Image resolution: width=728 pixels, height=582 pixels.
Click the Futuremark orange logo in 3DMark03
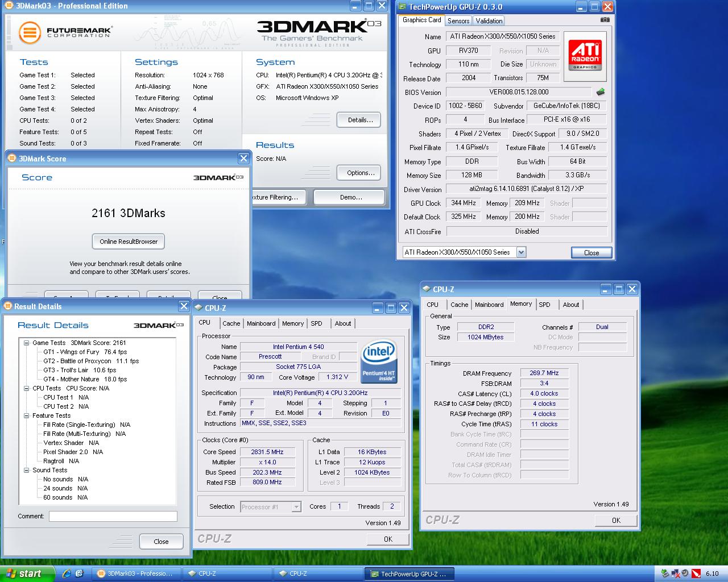coord(30,32)
